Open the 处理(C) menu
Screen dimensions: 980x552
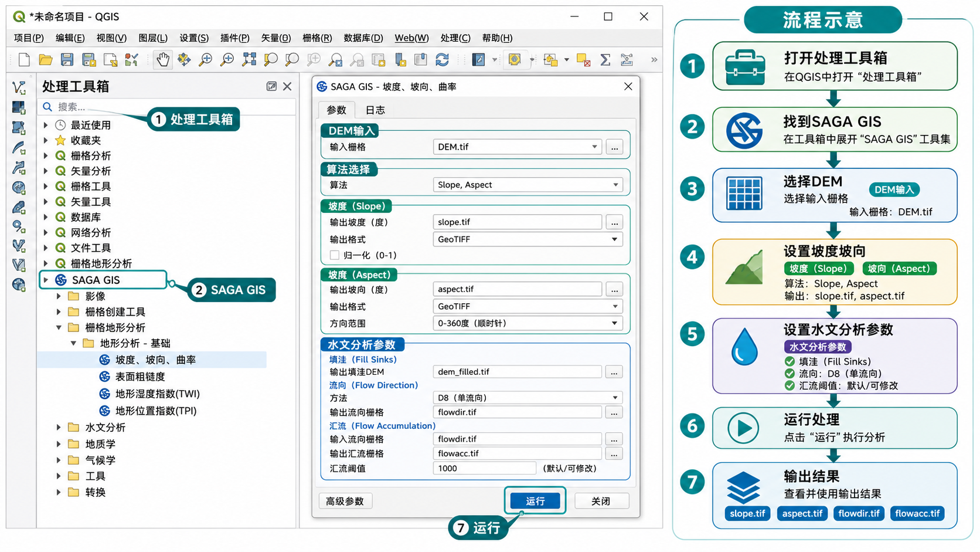tap(455, 38)
